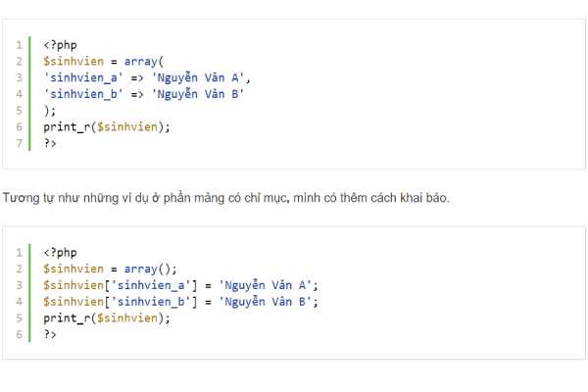Click the $sinhvien['sinhvien_a'] assignment line

[x=181, y=285]
